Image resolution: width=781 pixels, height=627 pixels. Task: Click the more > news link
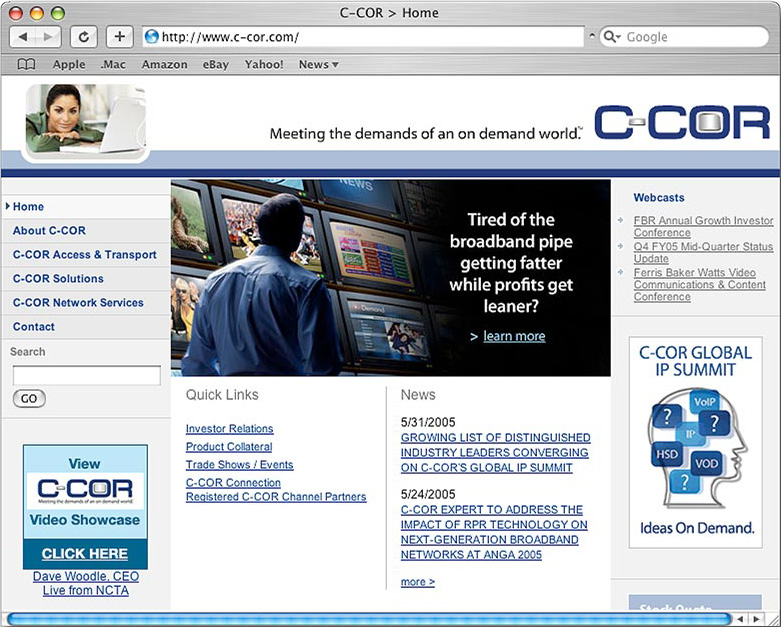pyautogui.click(x=417, y=582)
